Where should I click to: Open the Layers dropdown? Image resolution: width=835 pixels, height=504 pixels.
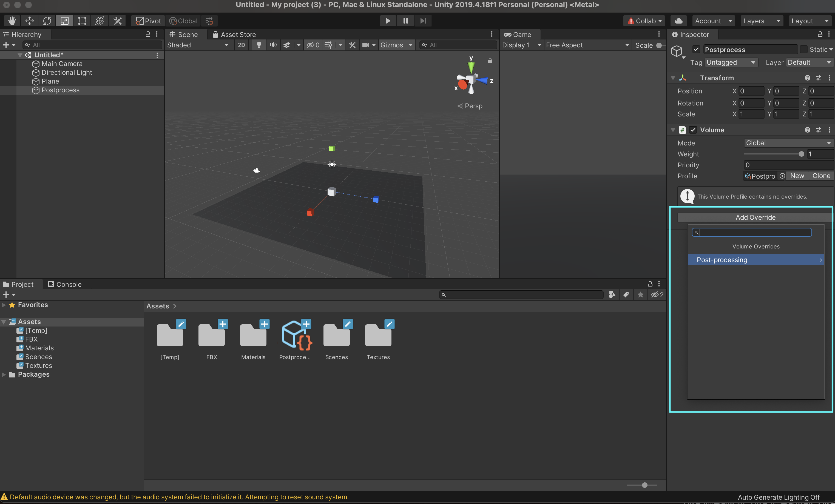(x=761, y=21)
